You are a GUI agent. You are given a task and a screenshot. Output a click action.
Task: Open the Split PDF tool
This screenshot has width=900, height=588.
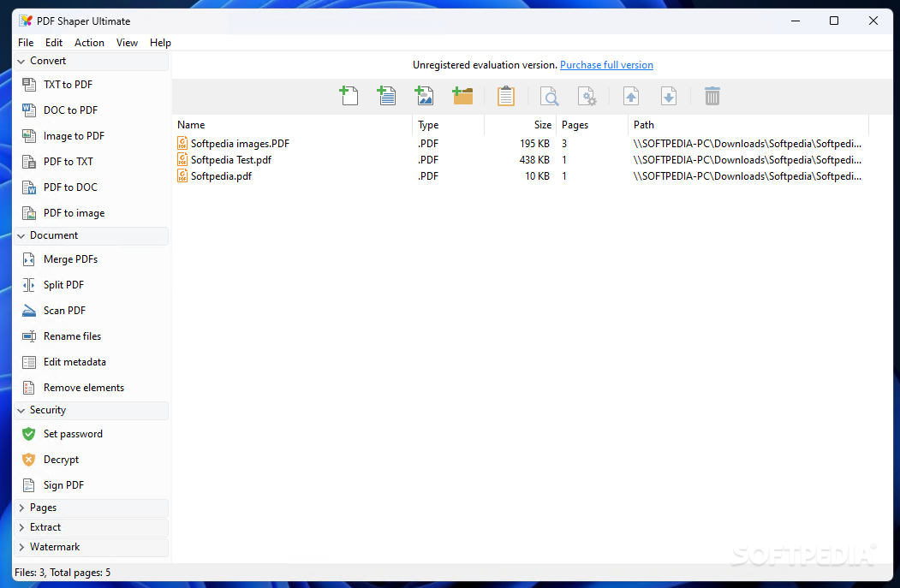(91, 285)
